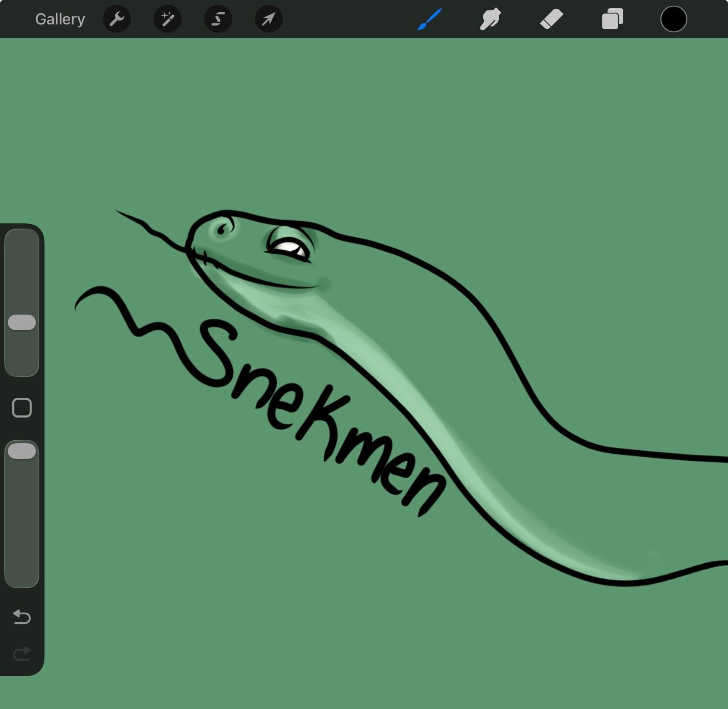The image size is (728, 709).
Task: Click the brush opacity slider handle
Action: [22, 451]
